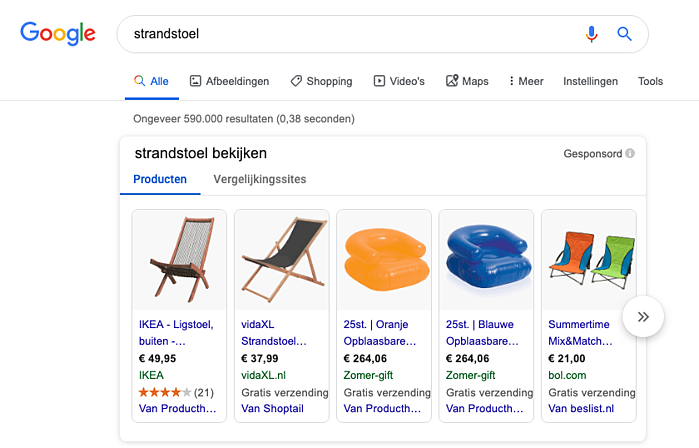The height and width of the screenshot is (448, 699).
Task: Click the blue magnifier search button
Action: pyautogui.click(x=625, y=34)
